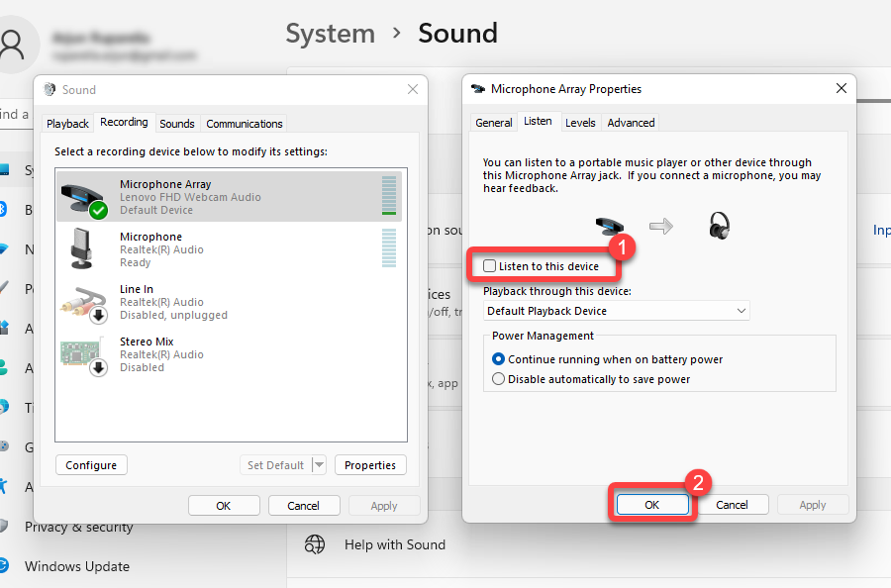This screenshot has width=891, height=588.
Task: Click the Configure button
Action: [91, 465]
